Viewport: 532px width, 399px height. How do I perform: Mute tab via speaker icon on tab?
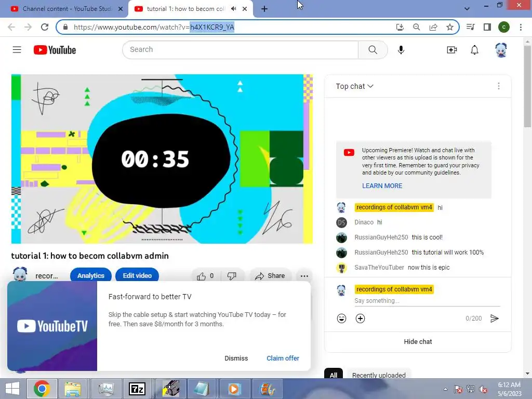pyautogui.click(x=233, y=9)
